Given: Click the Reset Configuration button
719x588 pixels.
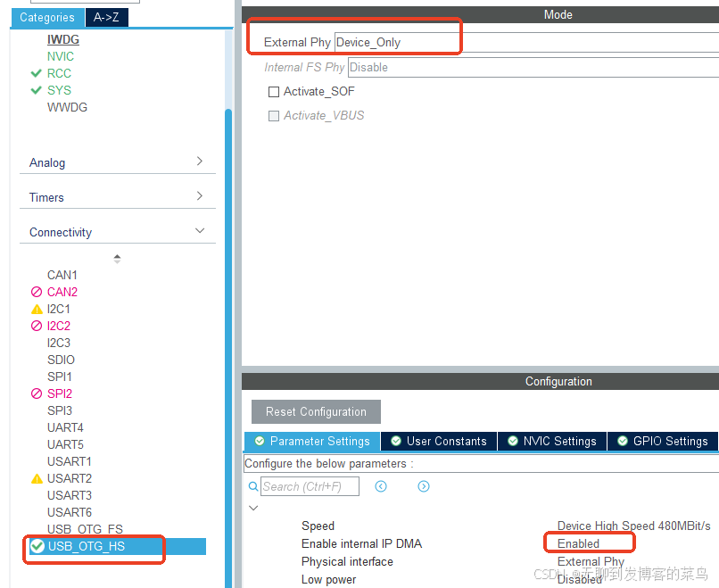Looking at the screenshot, I should coord(315,411).
